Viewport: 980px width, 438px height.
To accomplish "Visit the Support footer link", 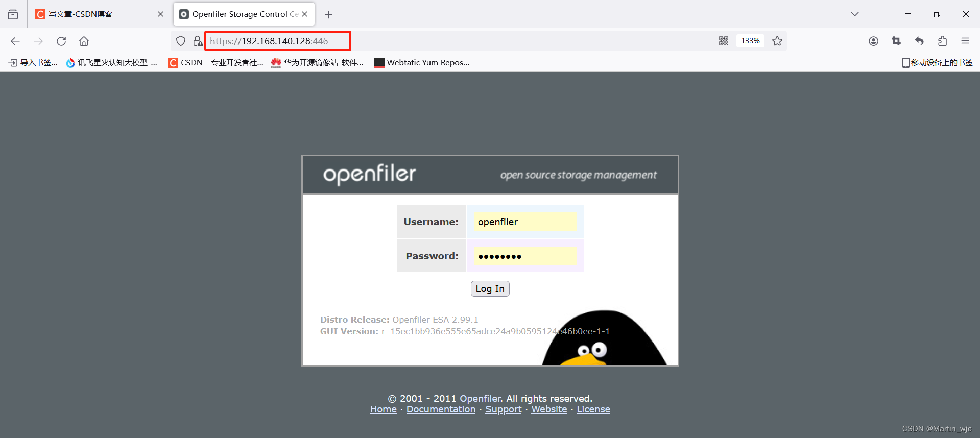I will [504, 409].
